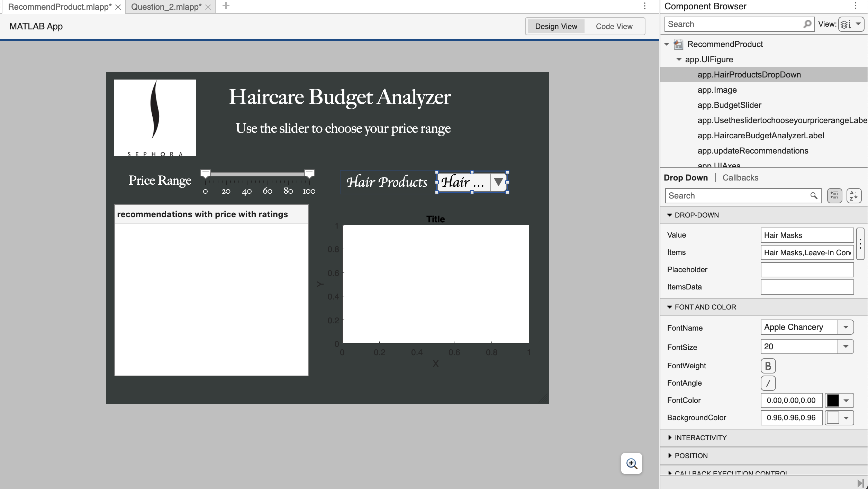Create a new app tab with the plus button

point(226,6)
